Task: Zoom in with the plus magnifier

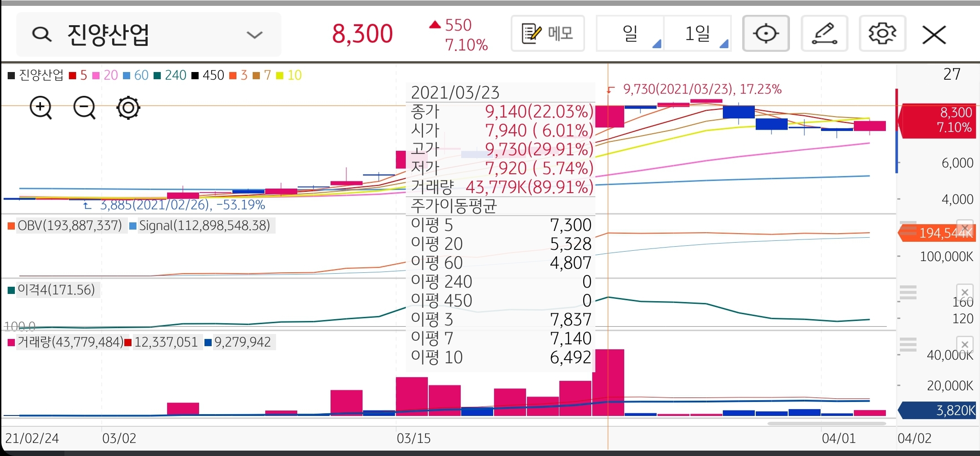Action: [x=41, y=108]
